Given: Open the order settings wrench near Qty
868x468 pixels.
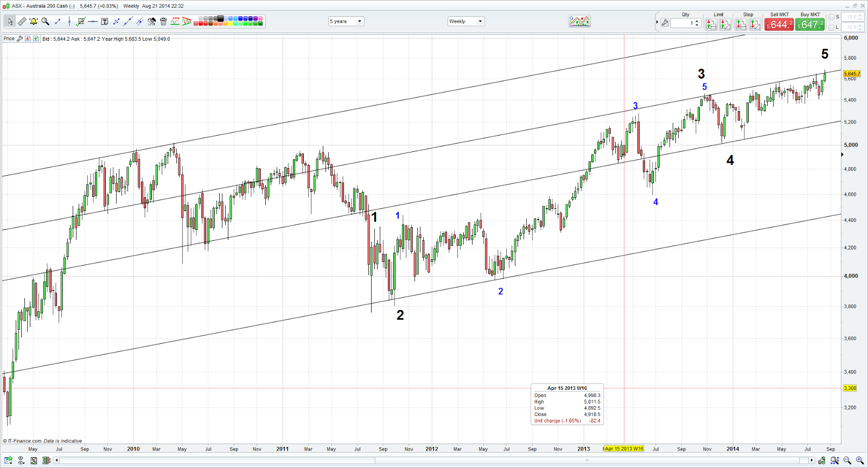Looking at the screenshot, I should (x=665, y=23).
